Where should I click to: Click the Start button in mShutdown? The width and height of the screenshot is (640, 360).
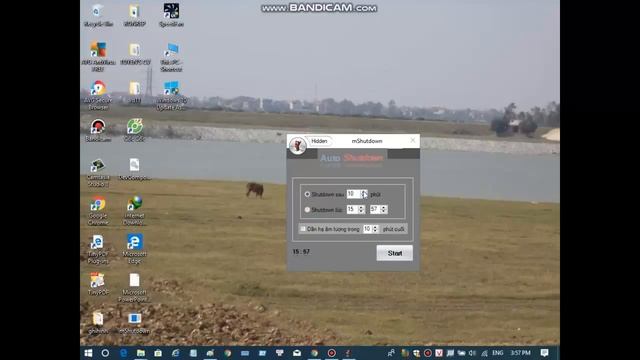point(394,253)
